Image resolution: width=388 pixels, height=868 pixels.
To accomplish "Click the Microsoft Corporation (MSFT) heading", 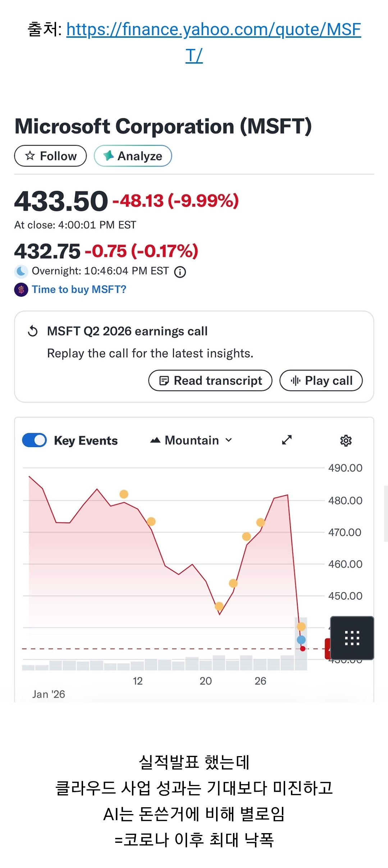I will [x=163, y=127].
